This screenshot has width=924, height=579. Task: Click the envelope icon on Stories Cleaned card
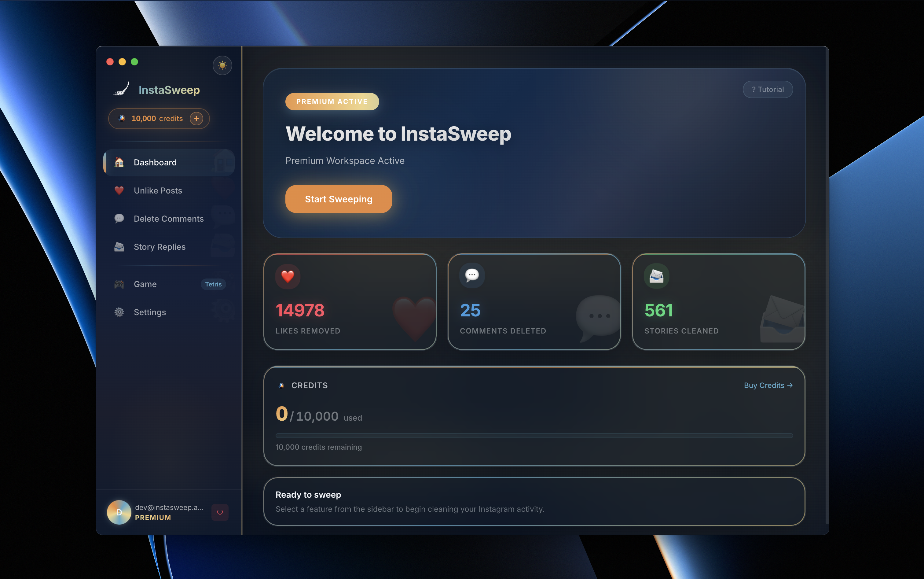pos(656,275)
